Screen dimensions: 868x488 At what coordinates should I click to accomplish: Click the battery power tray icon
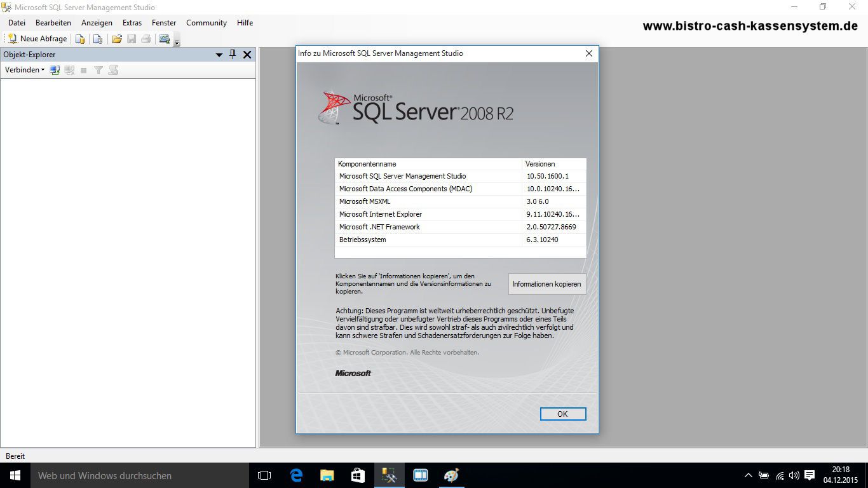coord(764,475)
